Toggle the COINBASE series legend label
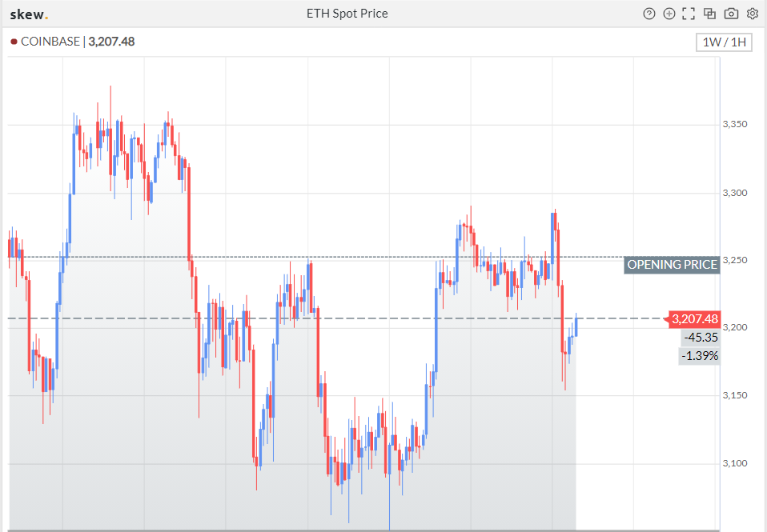The width and height of the screenshot is (767, 532). pyautogui.click(x=50, y=42)
